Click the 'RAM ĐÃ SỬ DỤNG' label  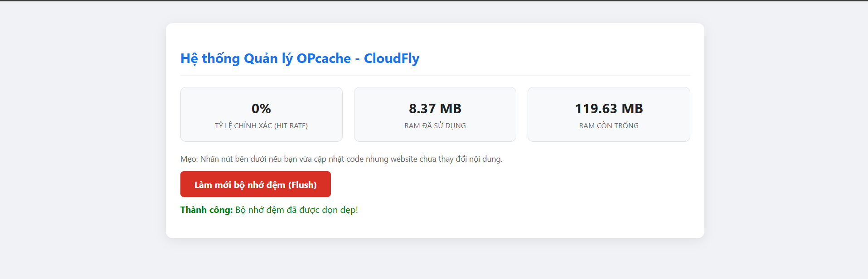coord(435,126)
